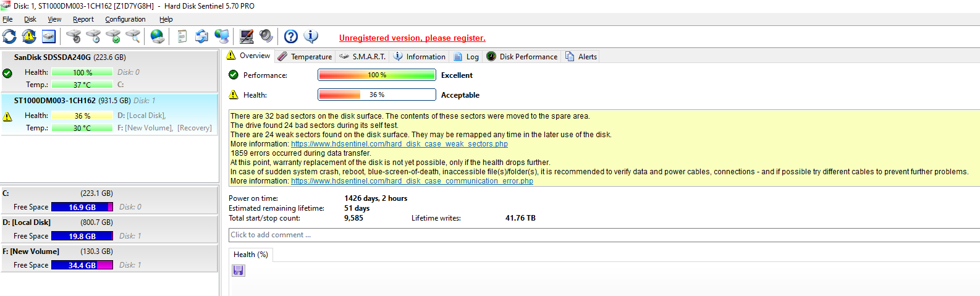Switch to the S.M.A.R.T. tab
Screen dimensions: 980x296
coord(363,56)
